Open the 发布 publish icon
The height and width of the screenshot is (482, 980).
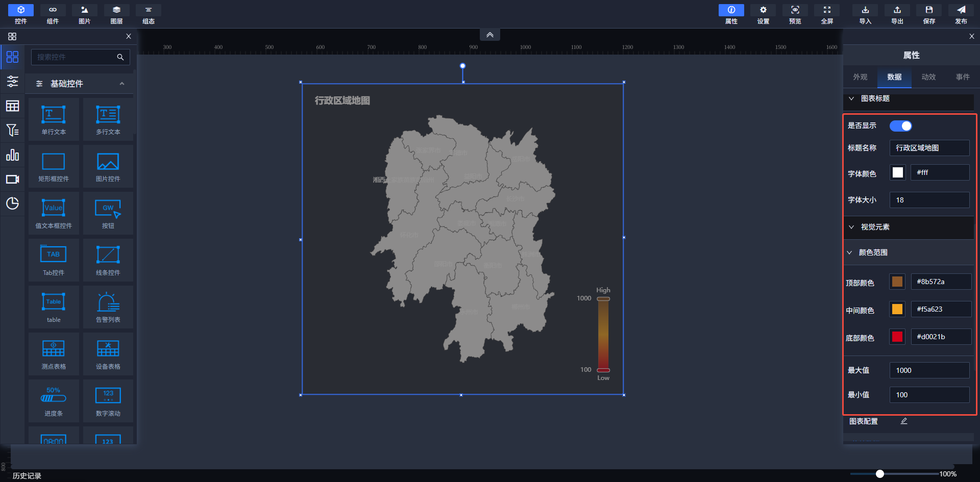pos(961,11)
